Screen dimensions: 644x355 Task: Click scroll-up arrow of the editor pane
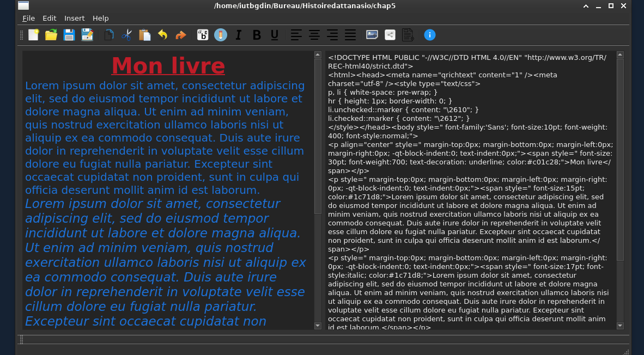[x=318, y=54]
